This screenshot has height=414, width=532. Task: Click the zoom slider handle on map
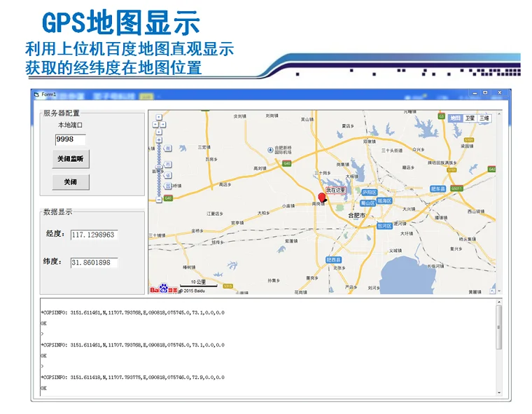[x=159, y=167]
